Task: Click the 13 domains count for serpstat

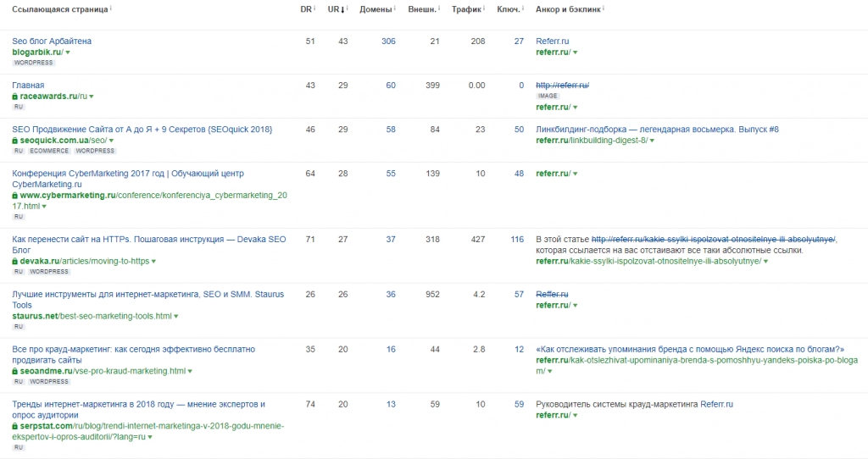Action: click(x=391, y=404)
